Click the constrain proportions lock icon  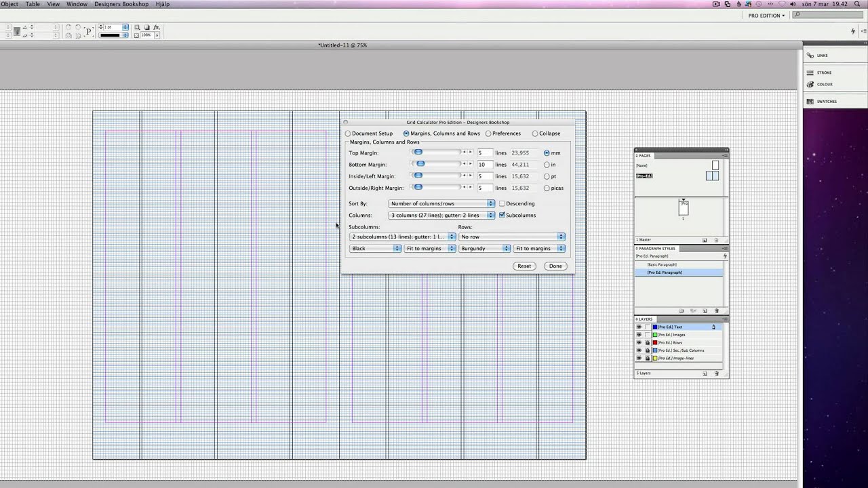[x=17, y=31]
